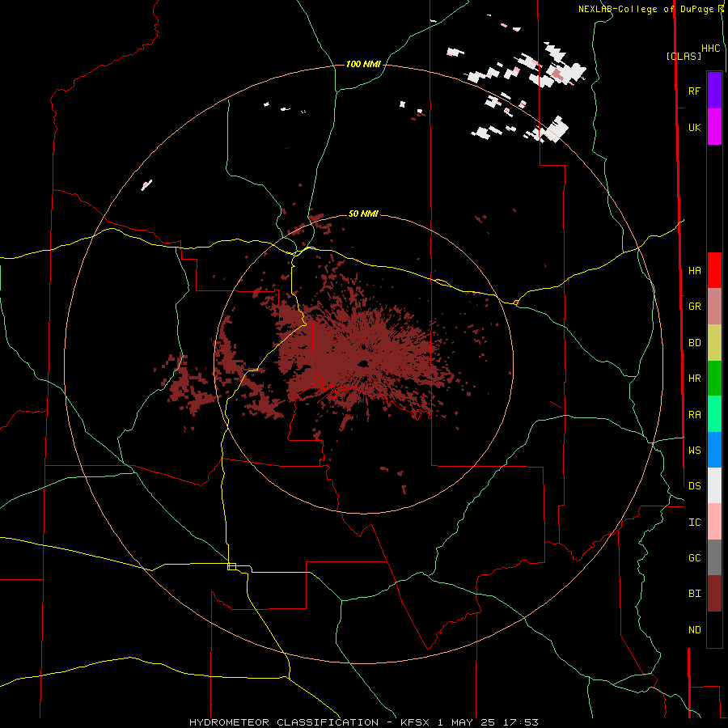Click the HR legend label
The height and width of the screenshot is (728, 728).
(x=695, y=379)
